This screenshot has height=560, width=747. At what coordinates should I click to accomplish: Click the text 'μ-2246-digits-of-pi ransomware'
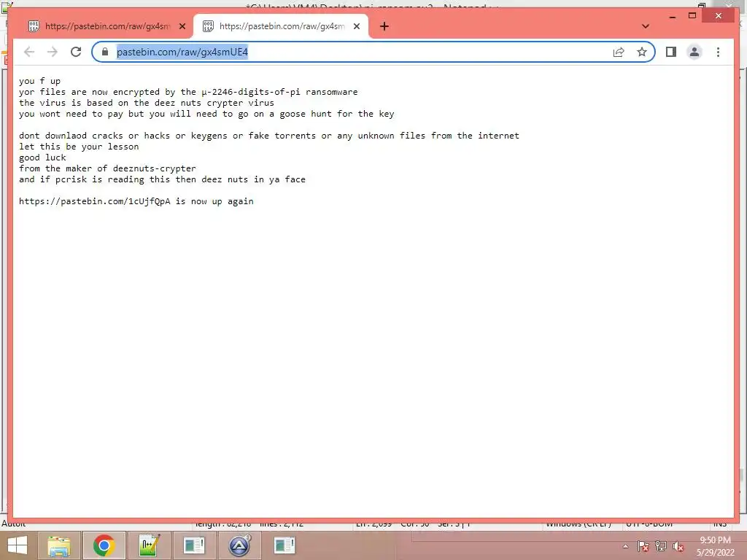click(x=279, y=92)
